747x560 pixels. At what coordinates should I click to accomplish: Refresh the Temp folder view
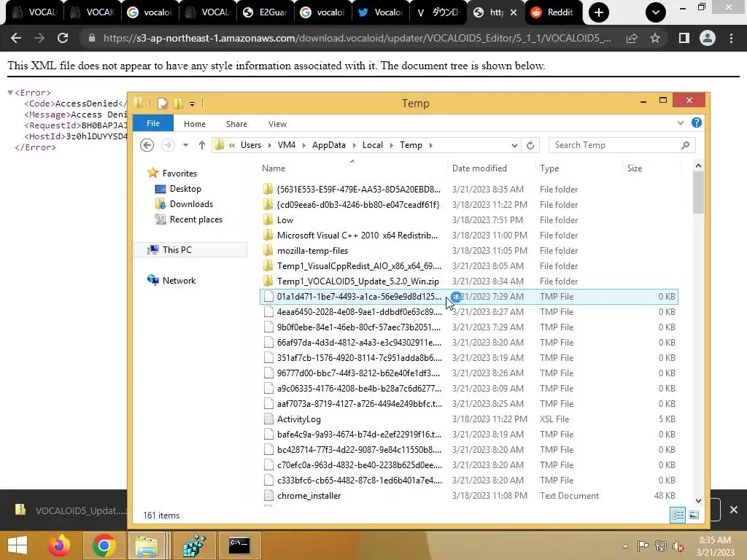coord(530,145)
